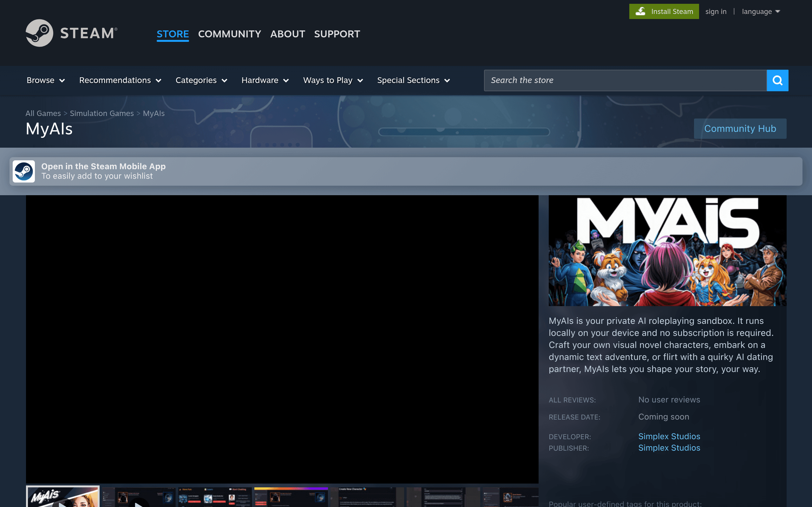Select the second video thumbnail

139,497
